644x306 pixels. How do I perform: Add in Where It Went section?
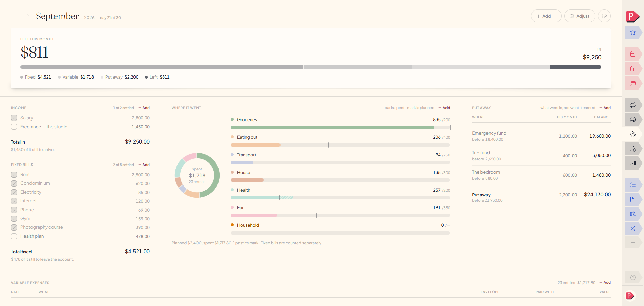(444, 108)
